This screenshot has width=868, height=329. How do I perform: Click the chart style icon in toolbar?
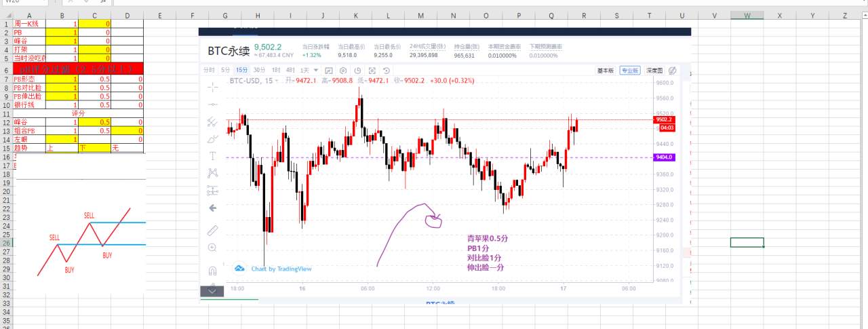point(329,71)
